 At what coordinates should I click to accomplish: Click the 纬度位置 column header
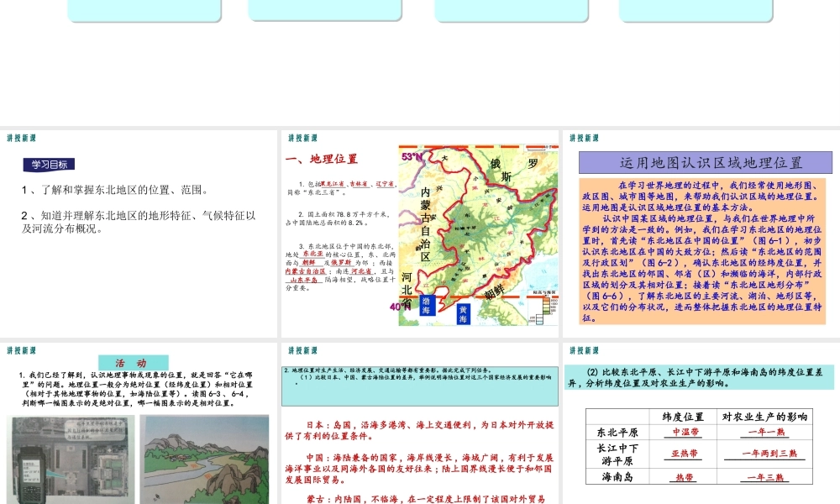(x=683, y=417)
